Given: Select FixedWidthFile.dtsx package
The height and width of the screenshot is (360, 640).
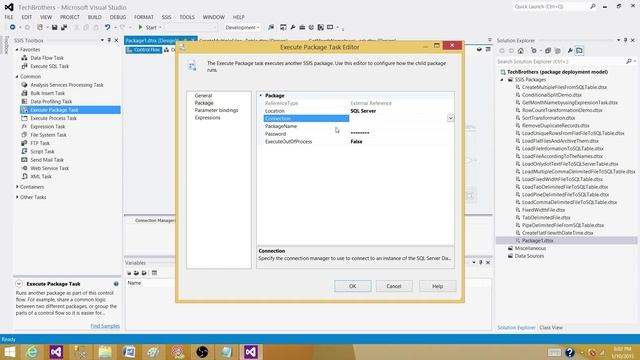Looking at the screenshot, I should [543, 210].
